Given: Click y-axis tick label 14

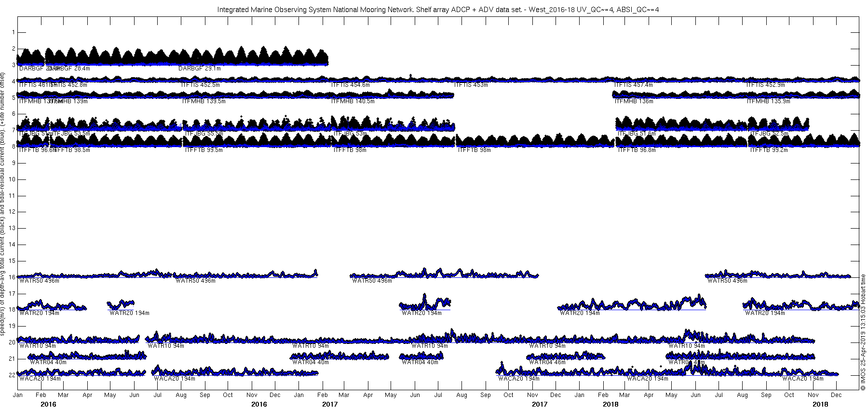Looking at the screenshot, I should [12, 245].
